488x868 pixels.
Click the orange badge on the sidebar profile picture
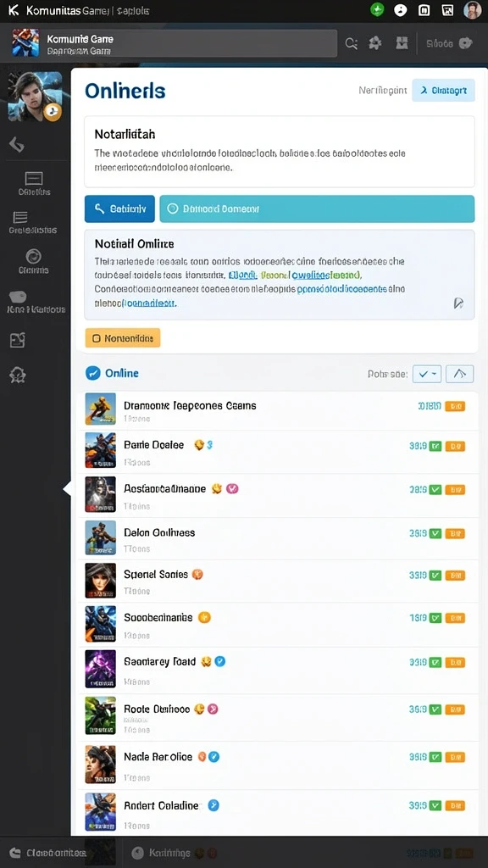click(x=53, y=112)
